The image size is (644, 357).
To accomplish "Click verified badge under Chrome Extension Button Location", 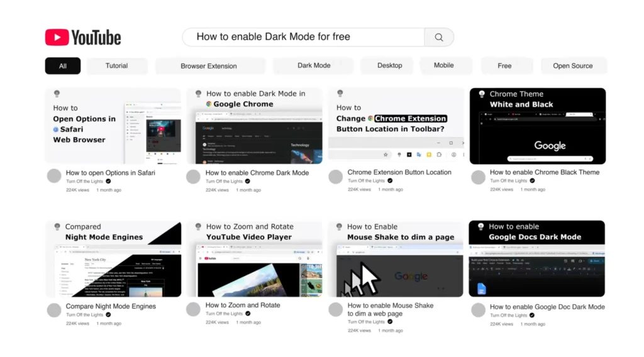I will tap(390, 181).
